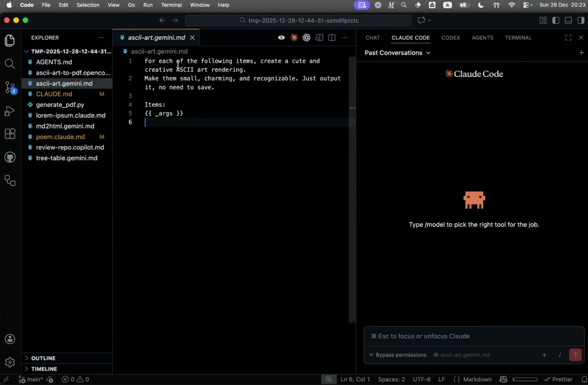The image size is (588, 385).
Task: Focus the Claude message input field
Action: 474,336
